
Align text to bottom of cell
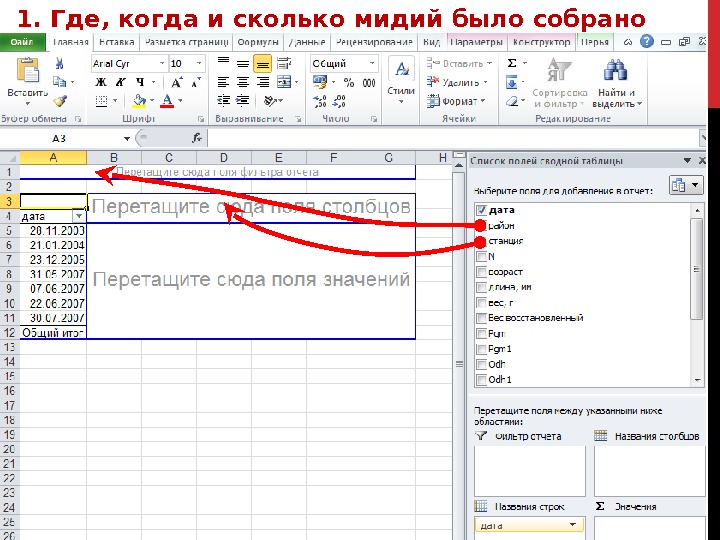pos(263,64)
